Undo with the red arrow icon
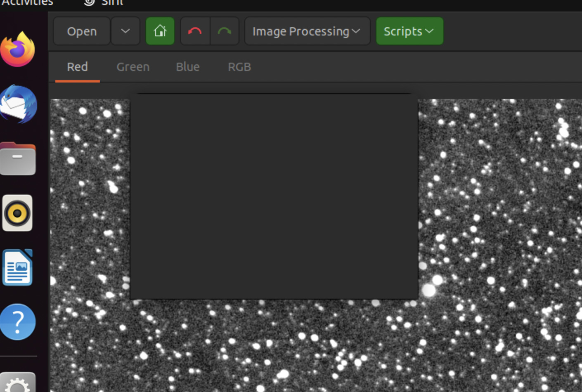Viewport: 582px width, 392px height. (195, 31)
